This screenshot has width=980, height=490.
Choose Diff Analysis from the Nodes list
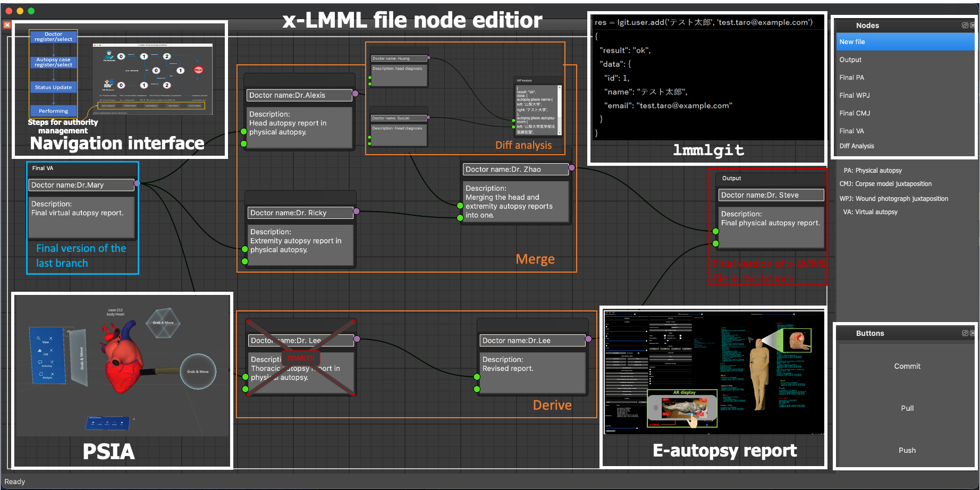coord(857,146)
